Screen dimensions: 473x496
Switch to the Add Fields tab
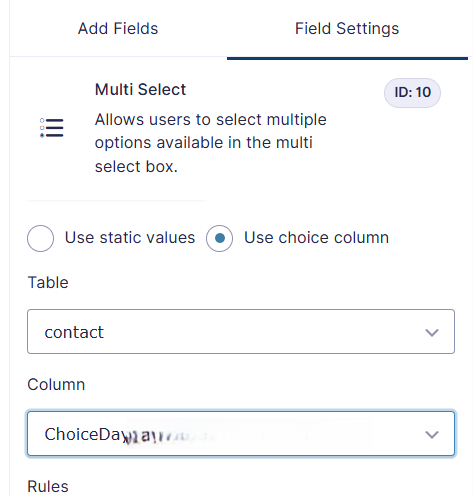point(118,28)
